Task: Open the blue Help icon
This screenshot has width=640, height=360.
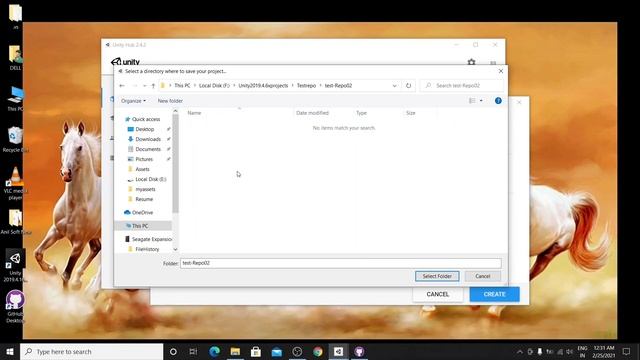Action: 498,101
